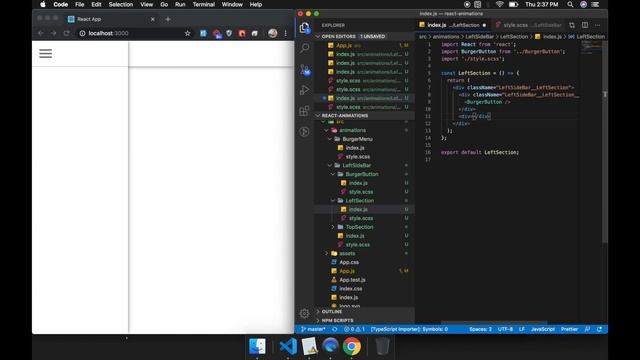The image size is (640, 360).
Task: Open the Run and Debug view
Action: point(304,90)
